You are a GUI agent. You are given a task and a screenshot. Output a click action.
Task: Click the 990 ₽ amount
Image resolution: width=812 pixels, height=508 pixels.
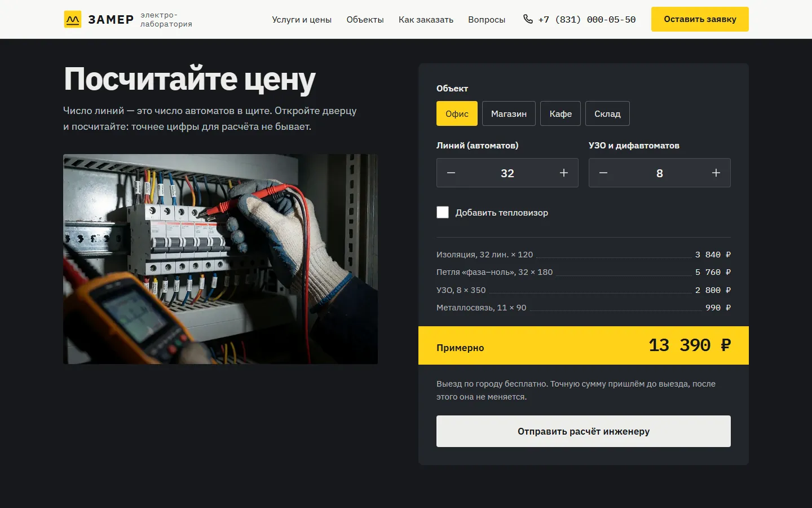click(718, 308)
